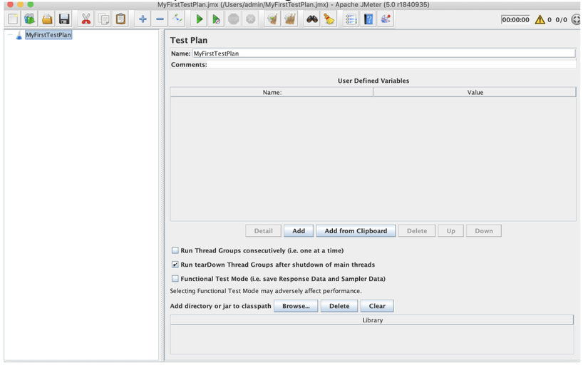
Task: Open the last toolbar icon after Help
Action: coord(386,19)
